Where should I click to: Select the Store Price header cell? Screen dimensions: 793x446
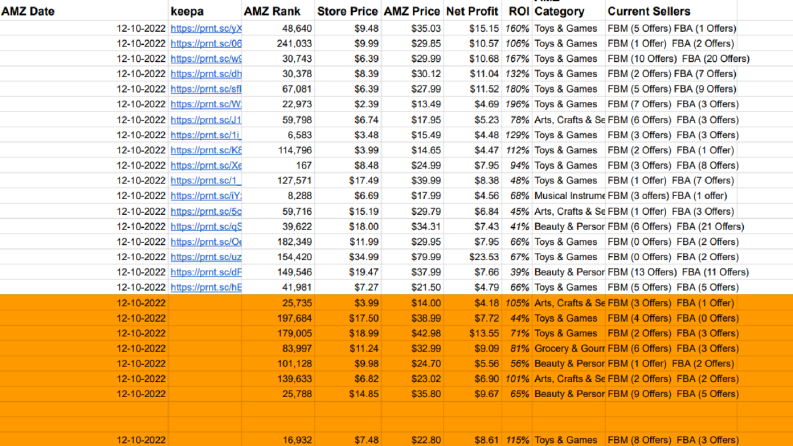[x=347, y=11]
